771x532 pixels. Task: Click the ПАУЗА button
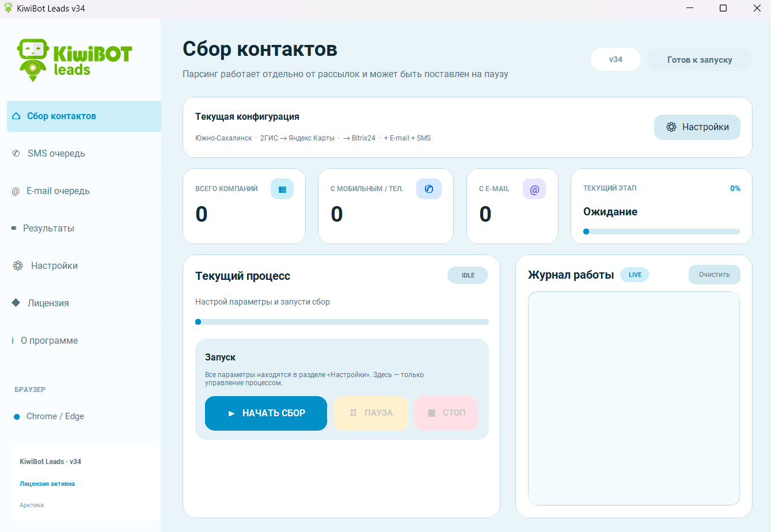point(371,413)
